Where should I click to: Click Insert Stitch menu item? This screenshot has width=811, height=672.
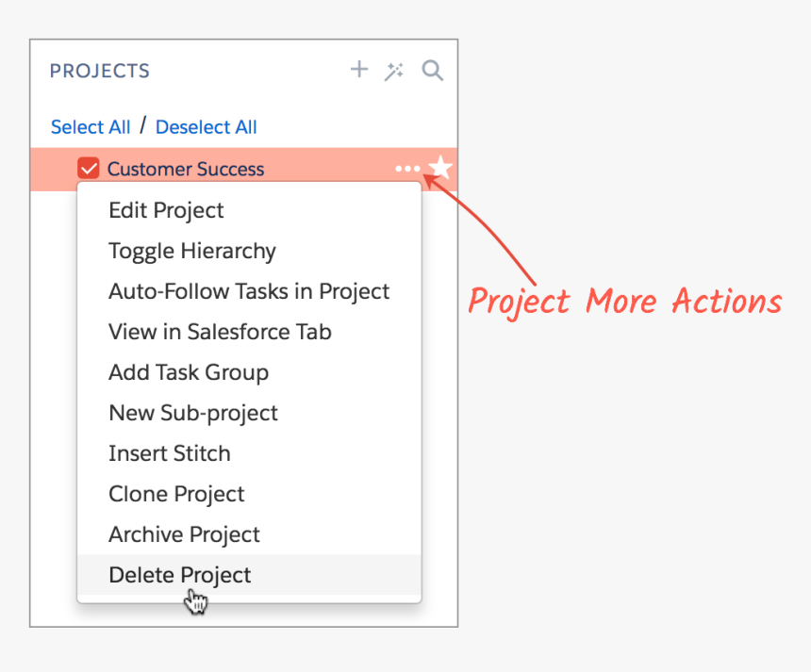tap(170, 453)
